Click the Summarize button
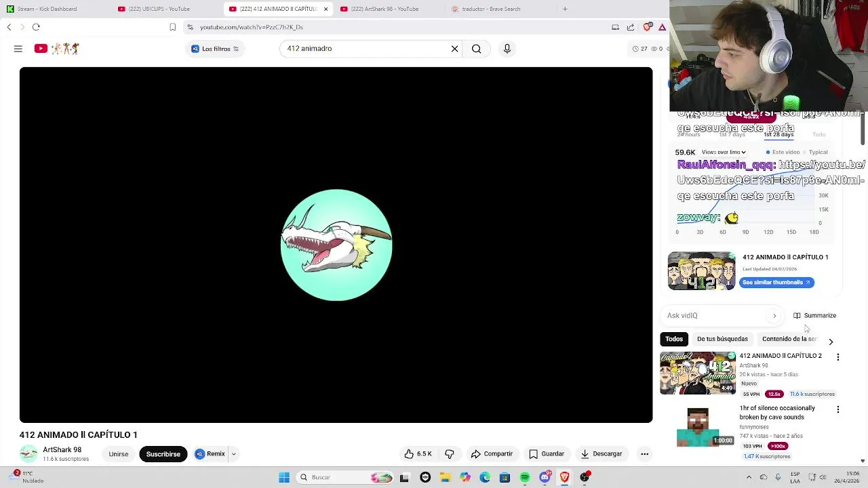This screenshot has width=868, height=488. [814, 316]
